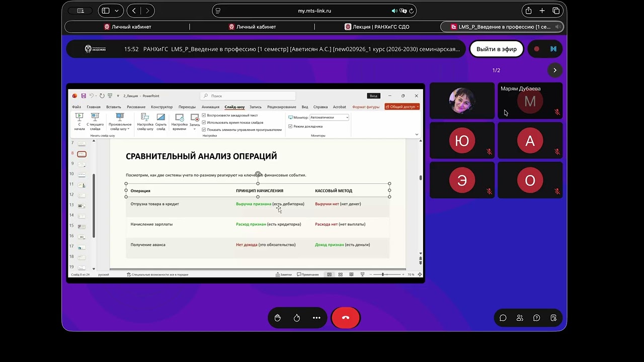
Task: Expand the 'Запись' ribbon button dropdown
Action: click(x=195, y=129)
